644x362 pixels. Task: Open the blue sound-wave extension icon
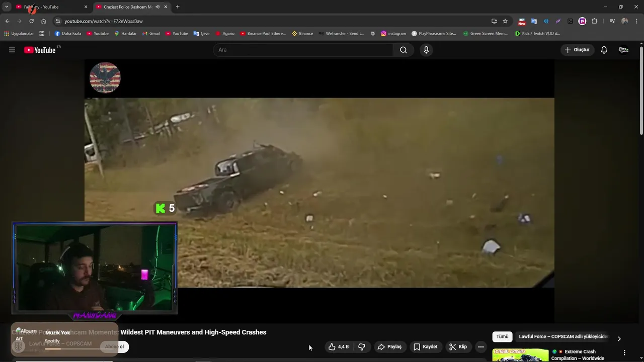click(546, 21)
